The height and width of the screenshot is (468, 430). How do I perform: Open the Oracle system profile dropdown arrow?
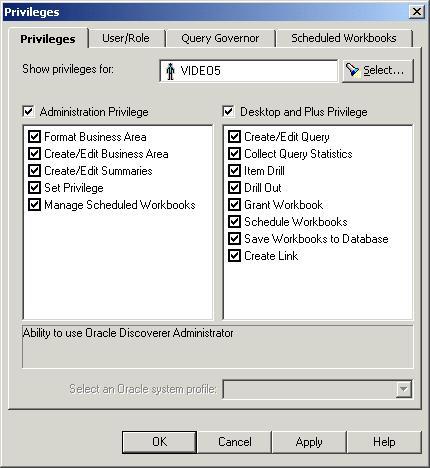tap(404, 389)
